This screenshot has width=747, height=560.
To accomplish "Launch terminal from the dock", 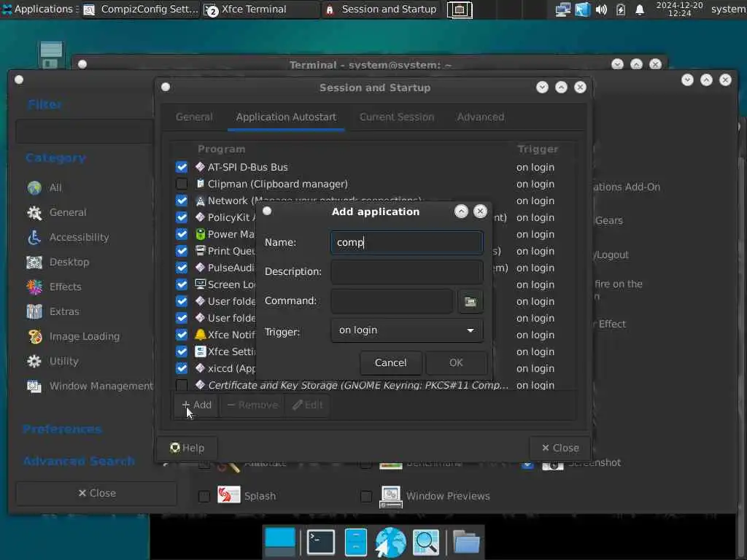I will point(321,542).
